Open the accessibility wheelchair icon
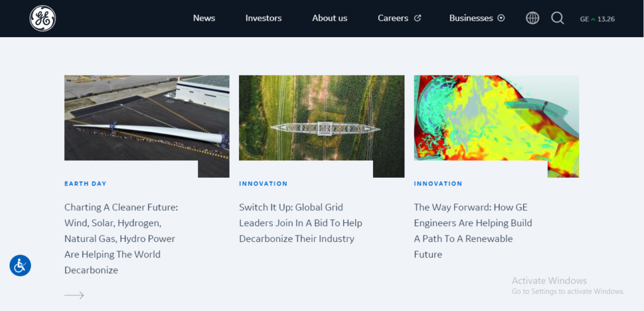Screen dimensions: 644x311 (20, 265)
